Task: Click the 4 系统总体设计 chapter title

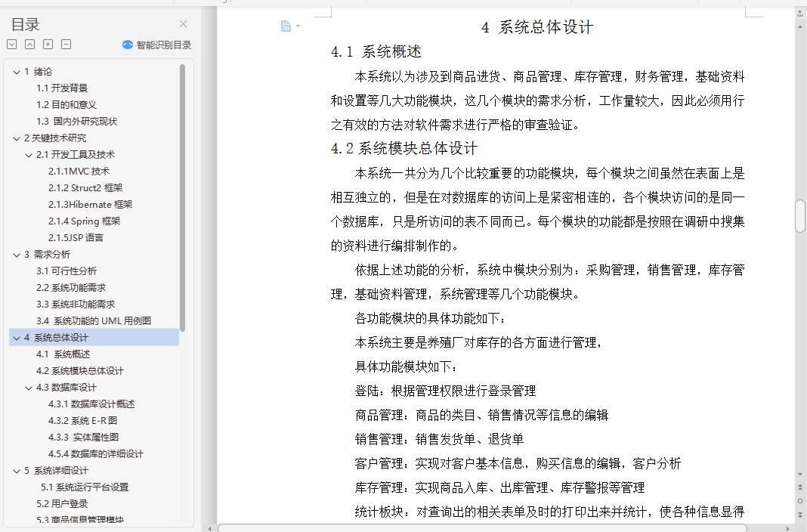Action: coord(537,27)
